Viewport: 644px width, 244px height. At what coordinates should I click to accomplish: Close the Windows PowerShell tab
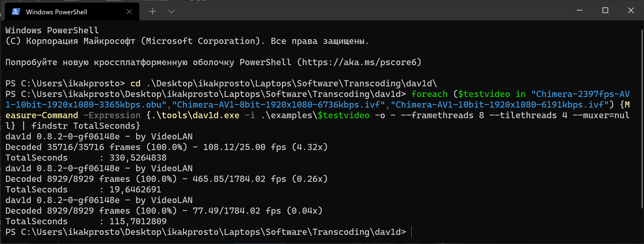(x=129, y=12)
